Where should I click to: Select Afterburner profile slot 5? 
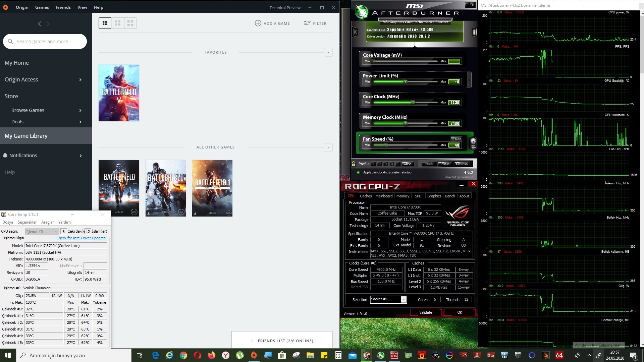(x=398, y=164)
